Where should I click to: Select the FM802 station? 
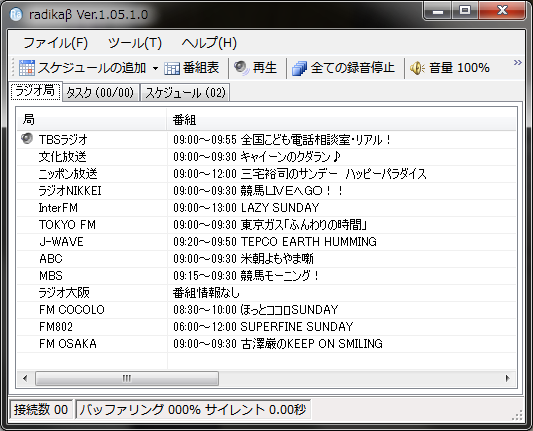(56, 327)
